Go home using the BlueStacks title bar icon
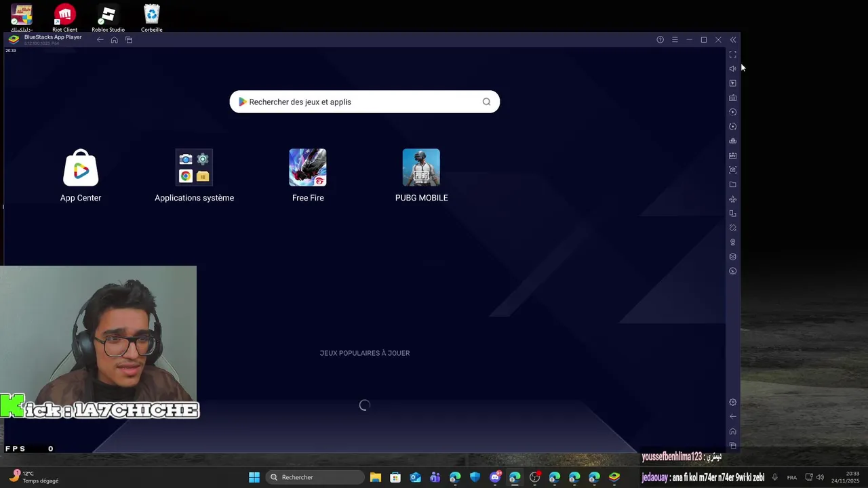The image size is (868, 488). [114, 40]
